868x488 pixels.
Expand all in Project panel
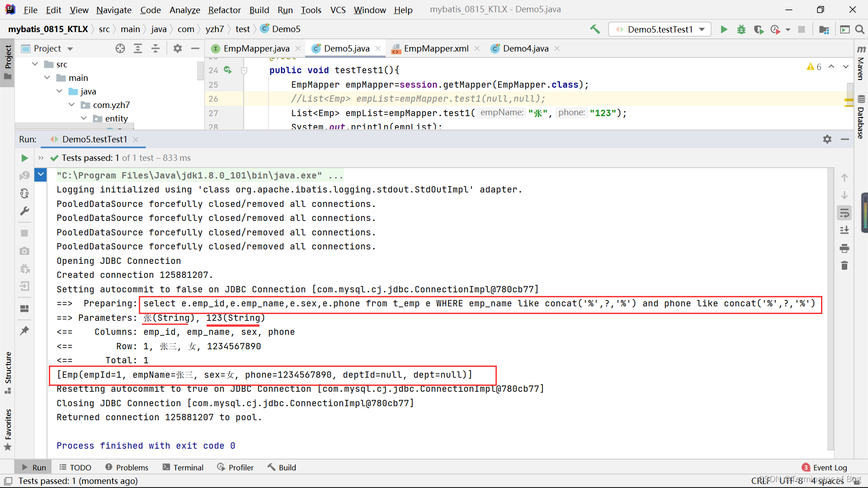tap(138, 48)
